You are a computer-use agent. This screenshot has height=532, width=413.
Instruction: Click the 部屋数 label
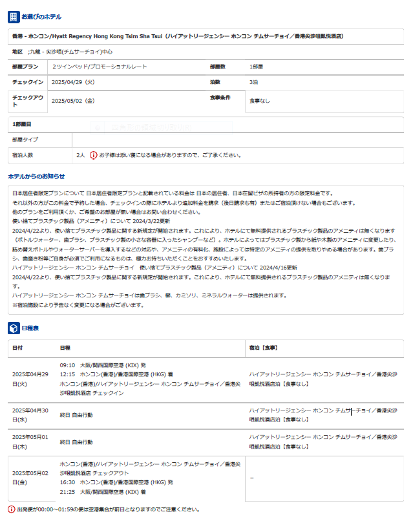click(x=218, y=67)
